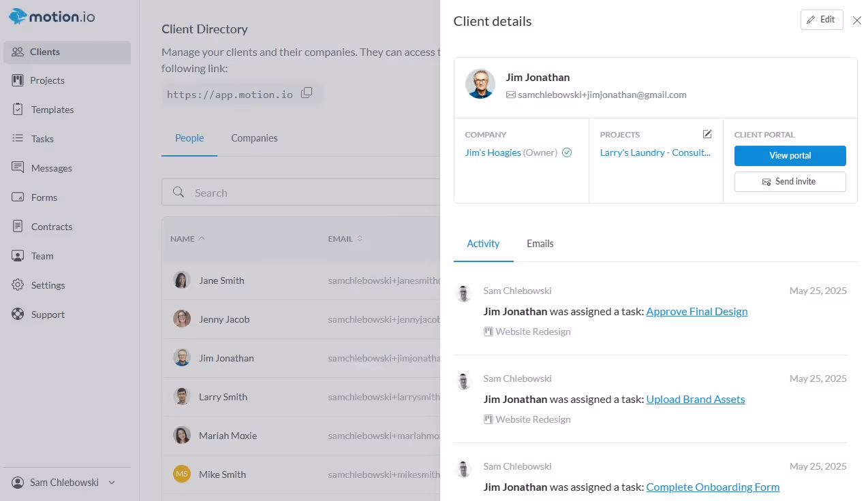Open Messages in the sidebar
Image resolution: width=868 pixels, height=501 pixels.
67,168
